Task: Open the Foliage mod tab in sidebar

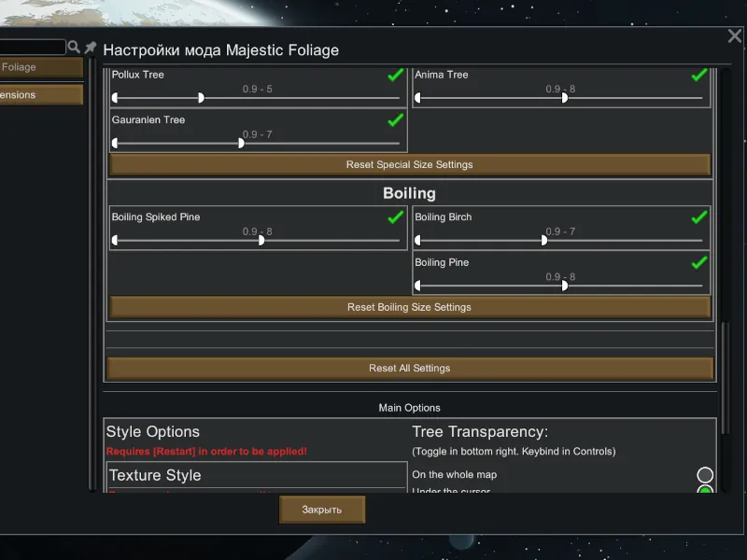Action: pyautogui.click(x=41, y=67)
